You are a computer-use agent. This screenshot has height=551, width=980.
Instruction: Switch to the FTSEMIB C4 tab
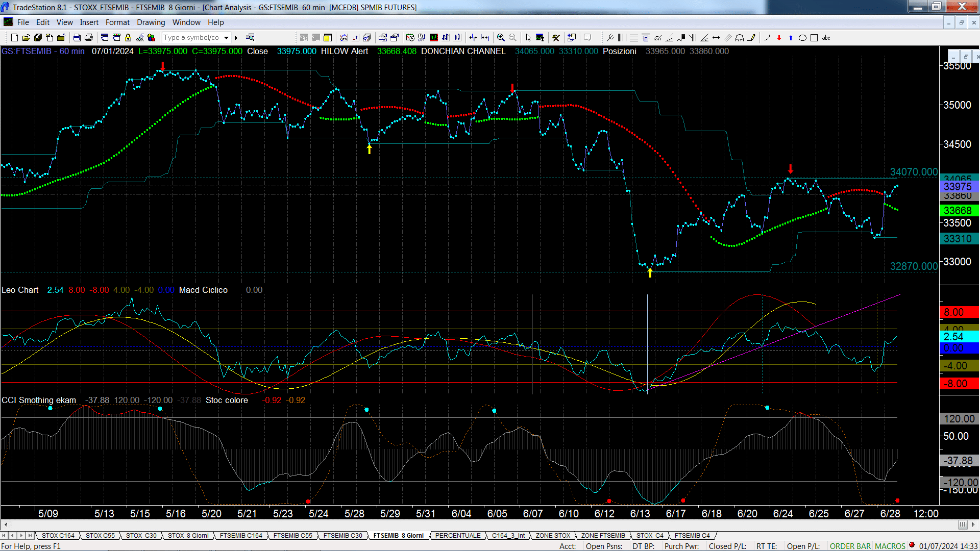(692, 535)
